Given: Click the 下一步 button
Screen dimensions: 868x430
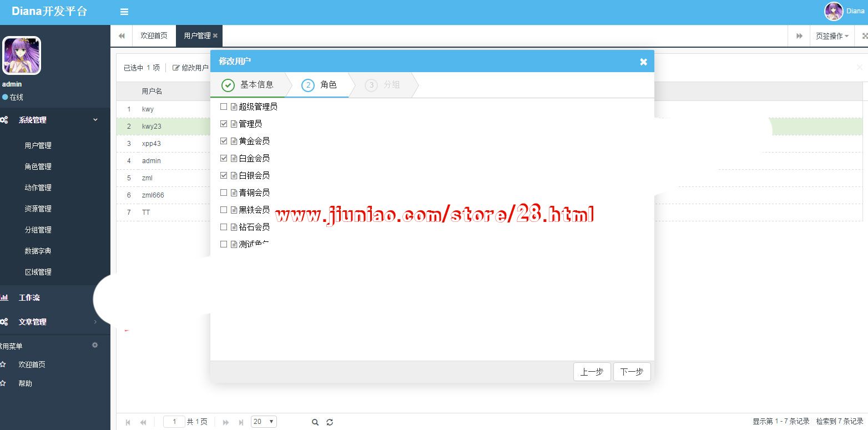Looking at the screenshot, I should click(x=632, y=372).
